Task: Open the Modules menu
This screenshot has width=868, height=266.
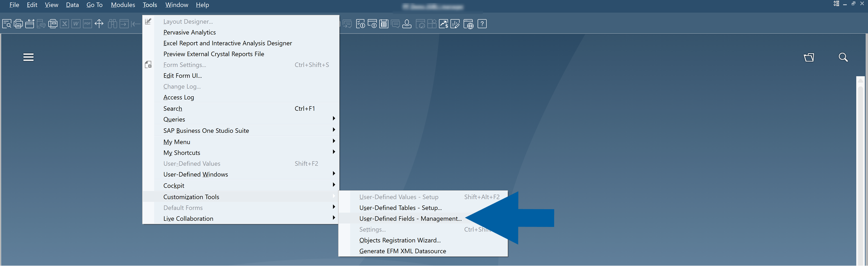Action: tap(123, 5)
